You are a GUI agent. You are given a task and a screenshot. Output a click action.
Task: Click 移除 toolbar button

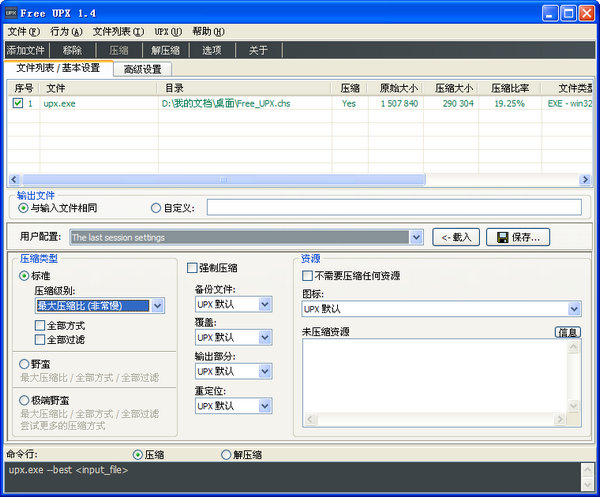(72, 50)
